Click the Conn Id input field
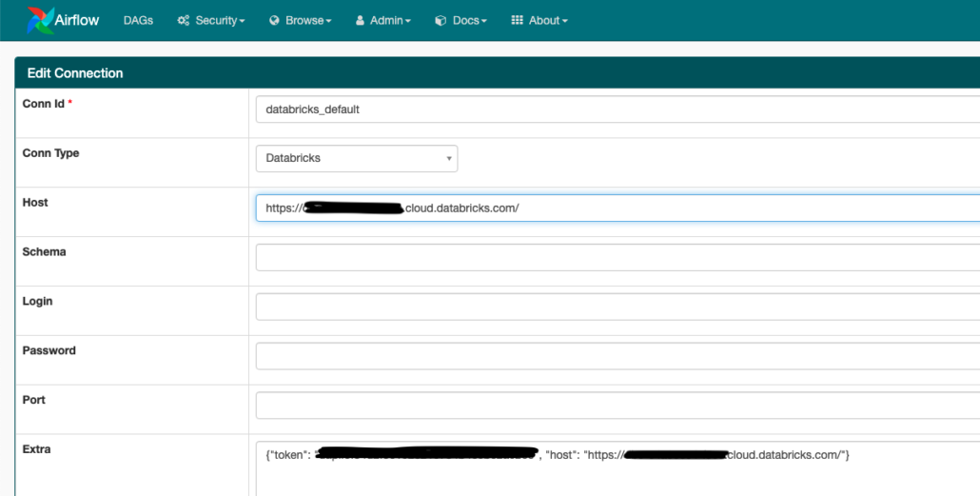The height and width of the screenshot is (496, 980). [x=618, y=109]
